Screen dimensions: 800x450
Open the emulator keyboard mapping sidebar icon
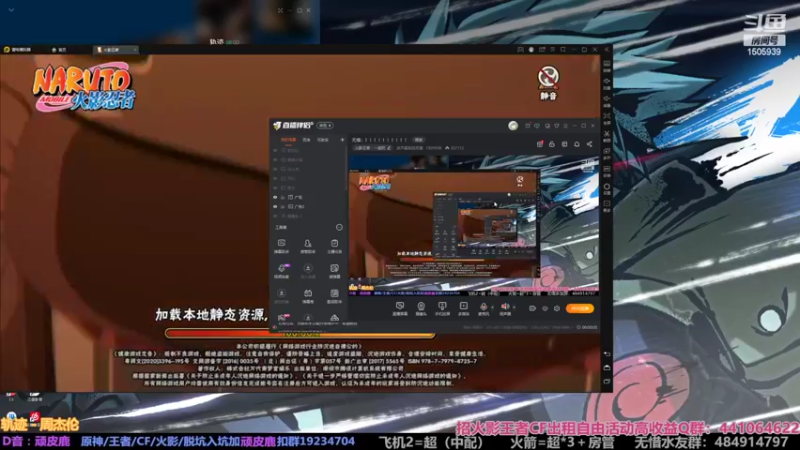[607, 64]
